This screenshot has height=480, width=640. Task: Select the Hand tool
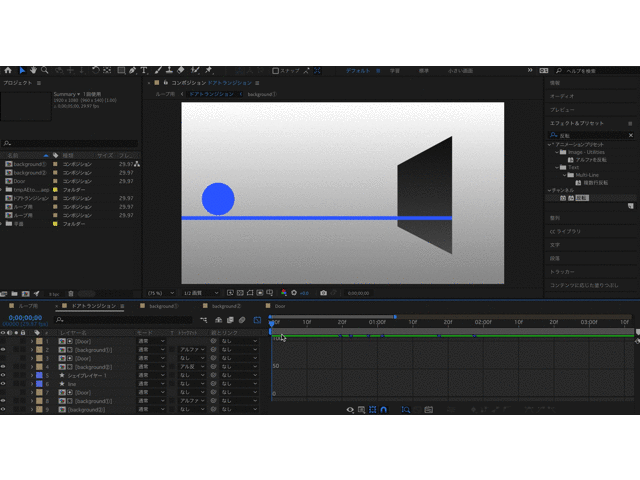click(x=34, y=71)
